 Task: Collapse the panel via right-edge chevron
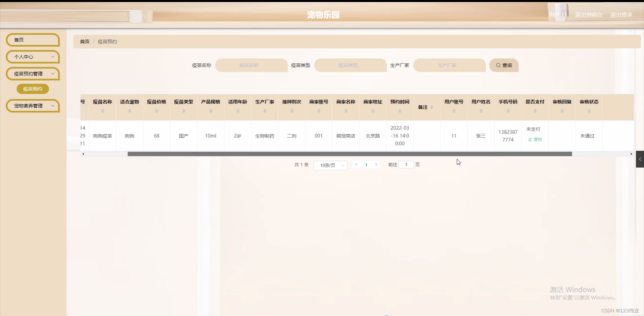pos(640,159)
